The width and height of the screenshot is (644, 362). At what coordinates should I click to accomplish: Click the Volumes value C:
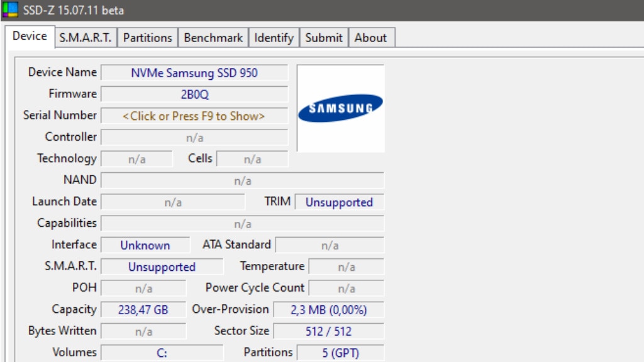pyautogui.click(x=162, y=353)
